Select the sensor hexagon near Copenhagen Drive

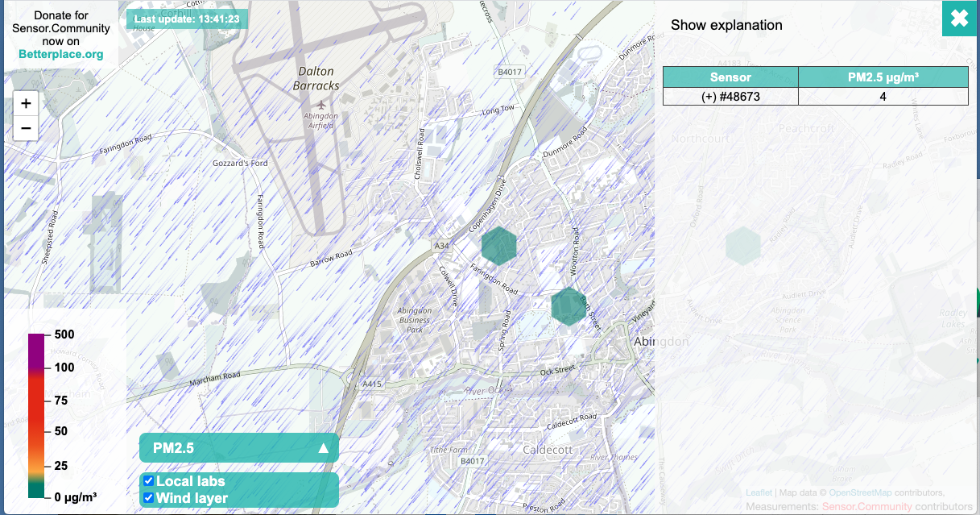point(499,246)
